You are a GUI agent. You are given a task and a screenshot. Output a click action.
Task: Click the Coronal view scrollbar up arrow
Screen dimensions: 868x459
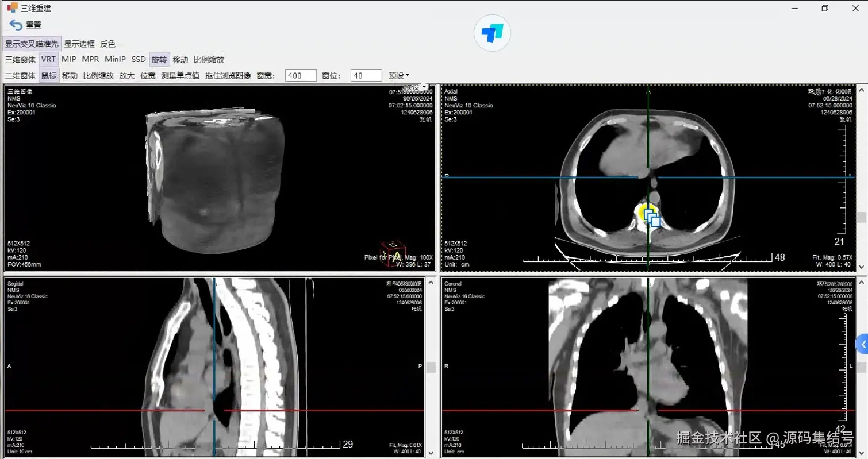tap(861, 282)
